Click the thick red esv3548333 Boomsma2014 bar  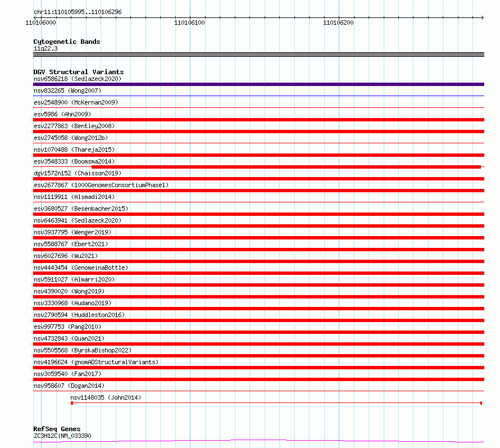(286, 167)
